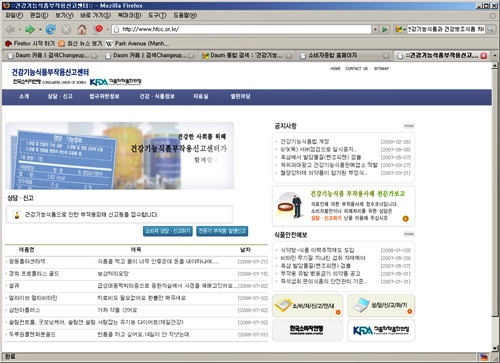This screenshot has height=363, width=500.
Task: Open the Back button history dropdown arrow
Action: click(x=19, y=29)
